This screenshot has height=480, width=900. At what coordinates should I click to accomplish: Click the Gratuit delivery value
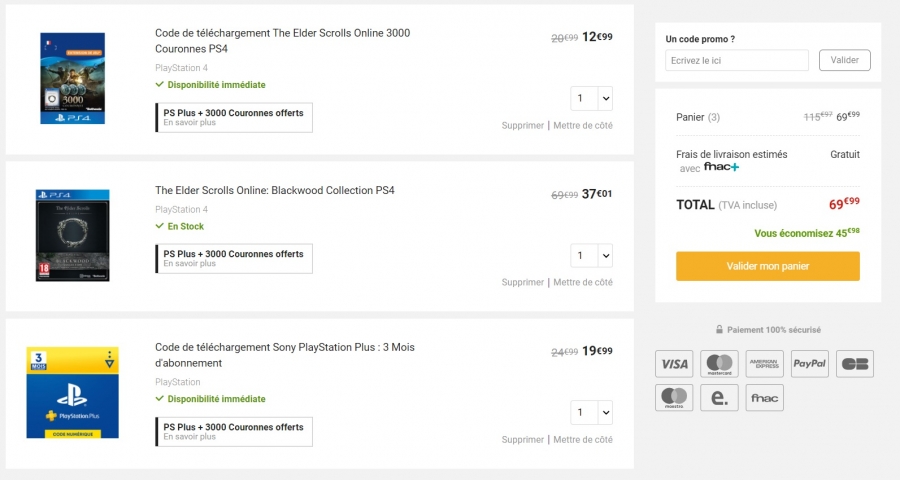pos(845,154)
